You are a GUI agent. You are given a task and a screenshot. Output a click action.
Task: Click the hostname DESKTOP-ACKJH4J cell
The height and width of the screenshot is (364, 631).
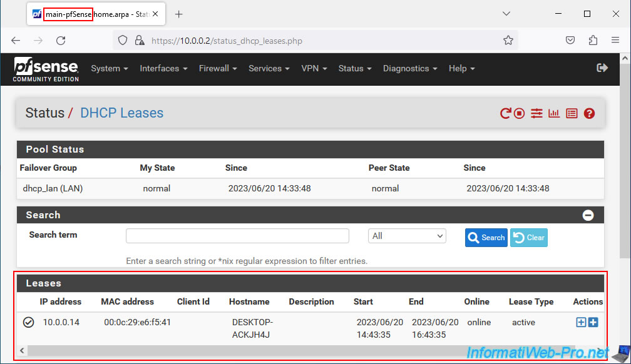(253, 328)
